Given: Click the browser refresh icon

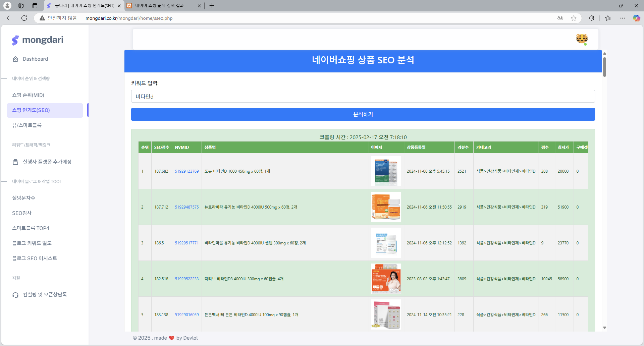Looking at the screenshot, I should (x=24, y=18).
